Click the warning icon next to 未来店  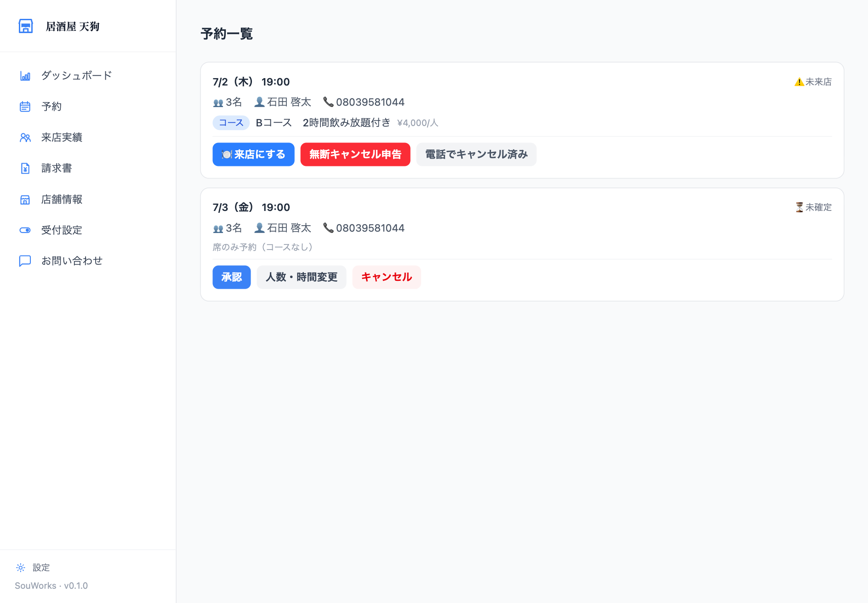pos(799,82)
